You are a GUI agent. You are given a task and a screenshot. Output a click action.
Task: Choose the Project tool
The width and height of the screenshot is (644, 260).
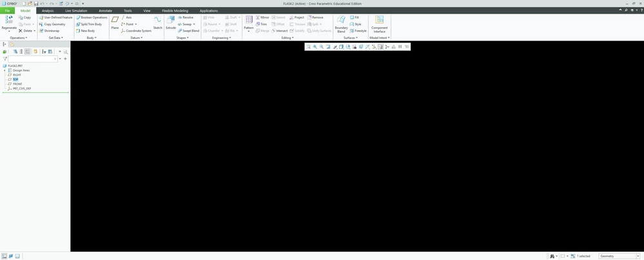(x=297, y=17)
